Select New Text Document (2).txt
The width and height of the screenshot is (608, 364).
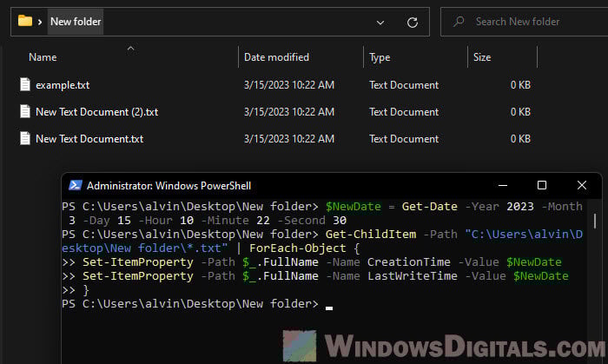(97, 112)
